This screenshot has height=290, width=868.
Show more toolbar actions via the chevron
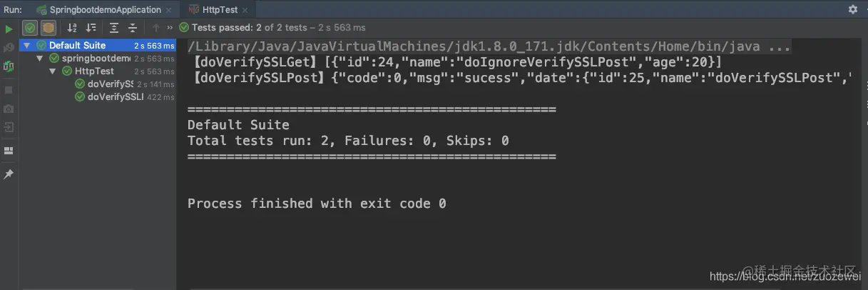[170, 28]
